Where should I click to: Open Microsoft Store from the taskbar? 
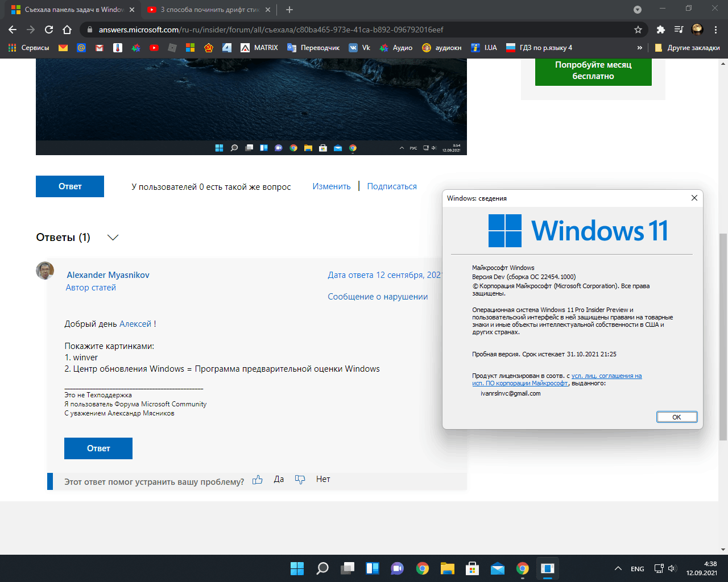tap(473, 568)
